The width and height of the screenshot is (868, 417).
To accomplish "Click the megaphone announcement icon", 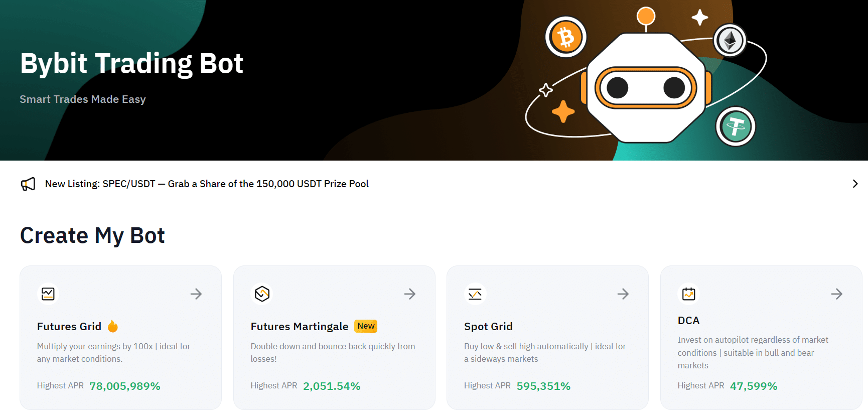I will 28,184.
